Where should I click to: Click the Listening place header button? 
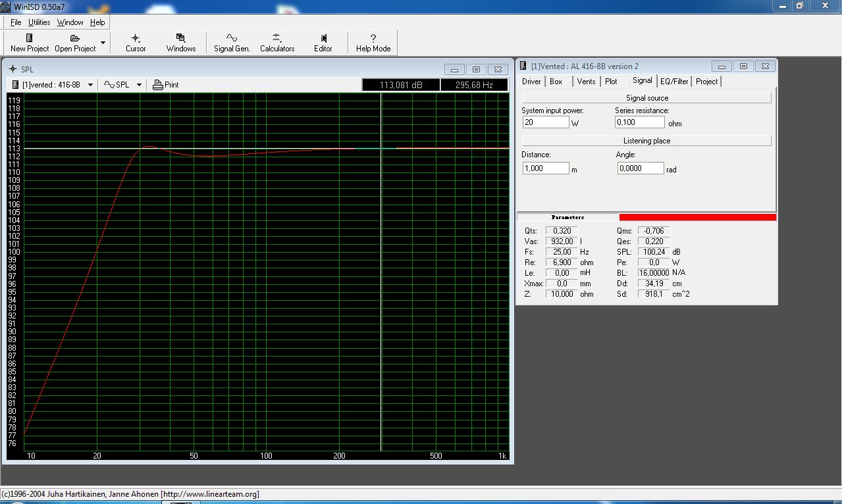(647, 141)
